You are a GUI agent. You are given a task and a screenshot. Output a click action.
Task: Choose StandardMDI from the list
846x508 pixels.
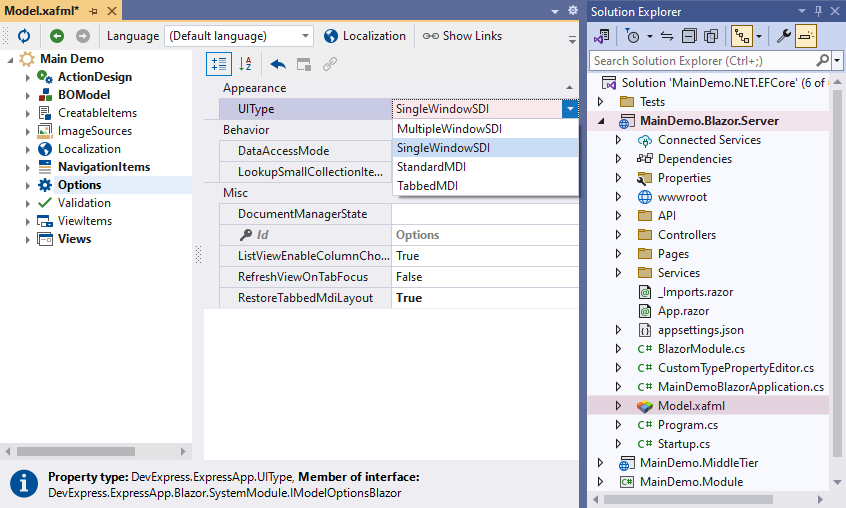point(485,167)
